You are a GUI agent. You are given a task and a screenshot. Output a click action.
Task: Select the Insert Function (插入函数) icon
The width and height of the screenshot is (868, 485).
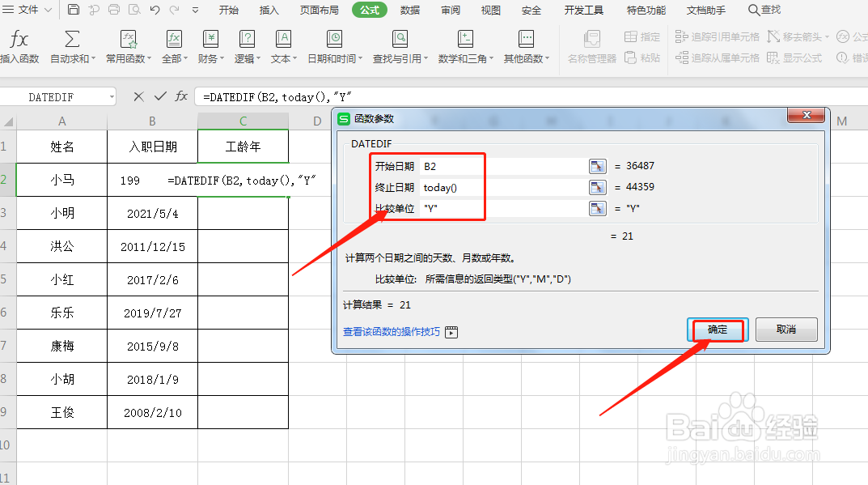tap(19, 39)
